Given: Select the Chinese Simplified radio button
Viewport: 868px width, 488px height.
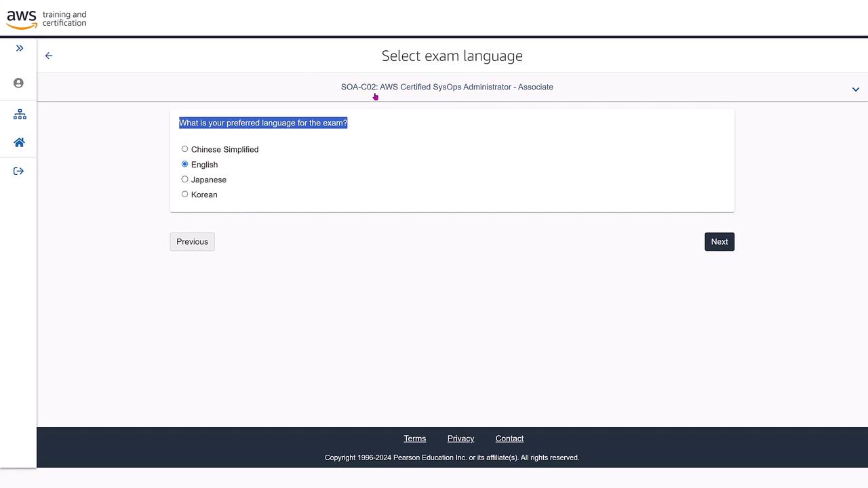Looking at the screenshot, I should tap(184, 149).
